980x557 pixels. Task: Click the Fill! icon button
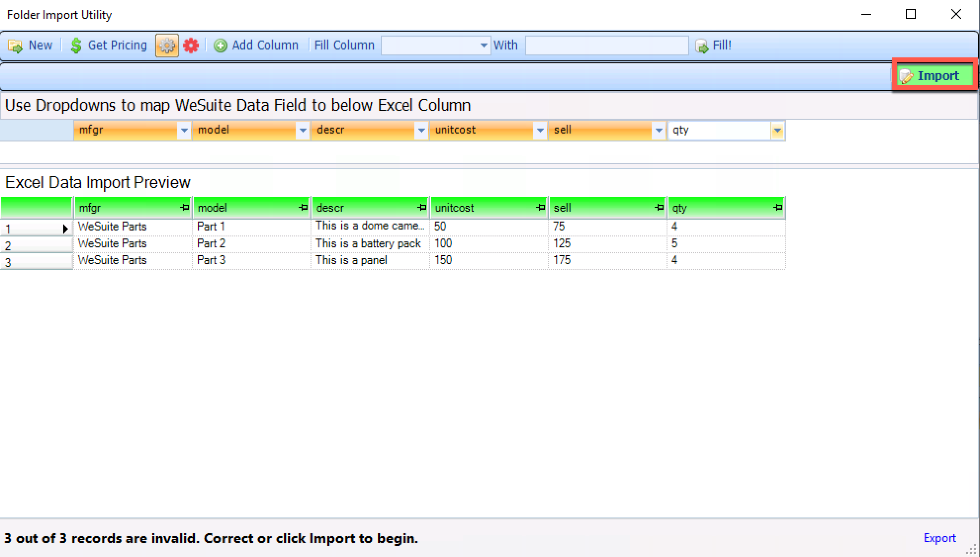click(x=702, y=46)
